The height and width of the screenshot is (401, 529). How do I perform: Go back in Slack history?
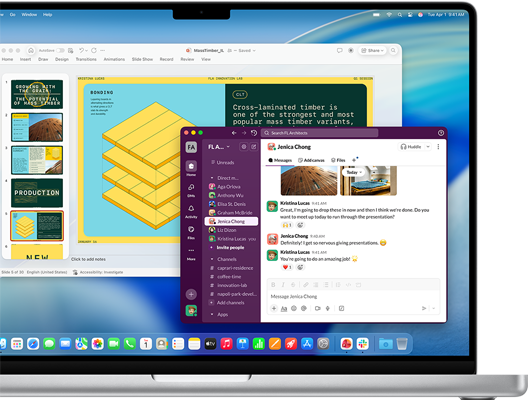click(x=234, y=133)
